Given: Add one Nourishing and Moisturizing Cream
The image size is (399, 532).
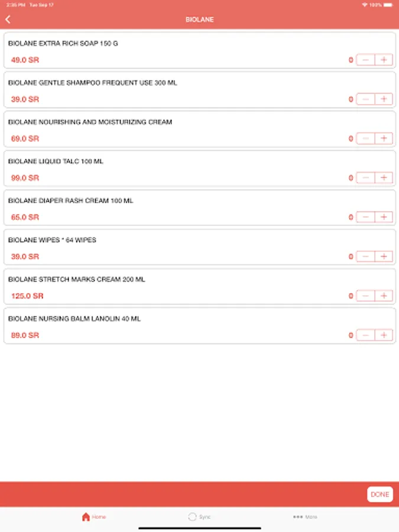Looking at the screenshot, I should pyautogui.click(x=384, y=138).
